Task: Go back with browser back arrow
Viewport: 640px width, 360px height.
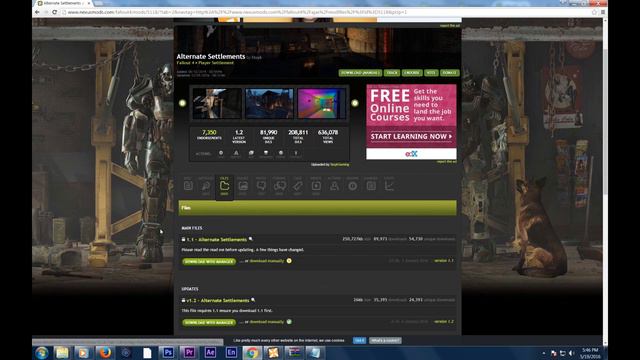Action: point(37,12)
